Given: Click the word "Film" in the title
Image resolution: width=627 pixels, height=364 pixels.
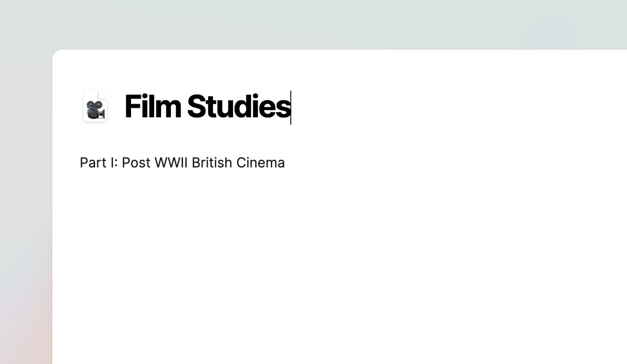Looking at the screenshot, I should click(x=152, y=107).
